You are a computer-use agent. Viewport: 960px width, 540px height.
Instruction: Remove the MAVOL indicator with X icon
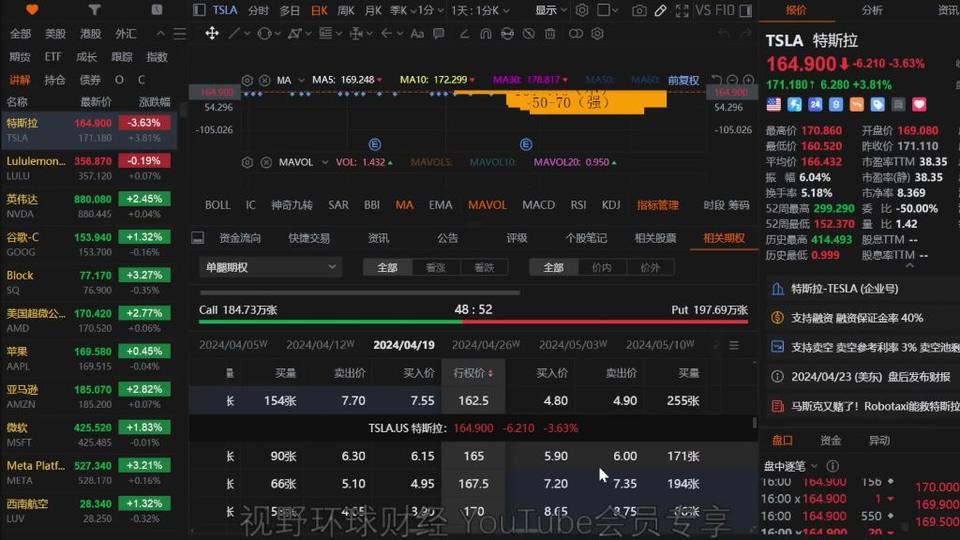pos(266,162)
